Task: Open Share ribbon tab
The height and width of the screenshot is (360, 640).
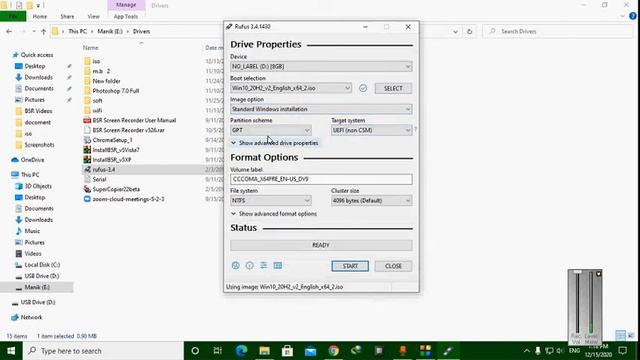Action: (67, 16)
